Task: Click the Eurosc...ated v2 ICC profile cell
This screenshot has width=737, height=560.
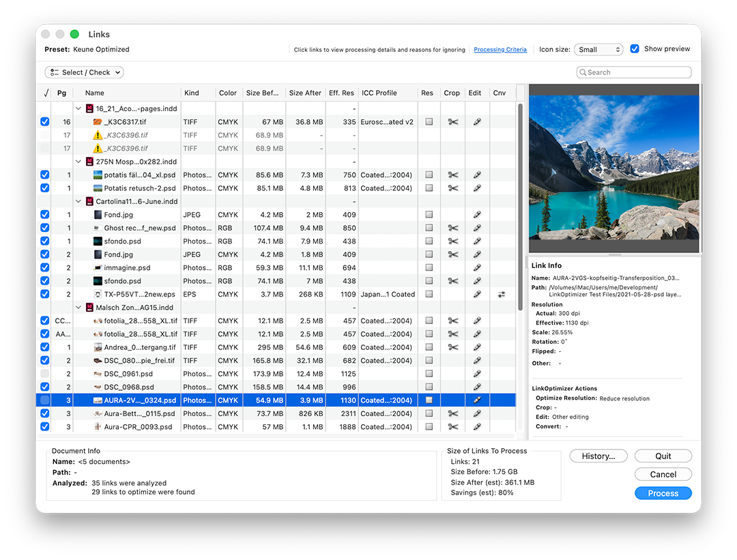Action: pyautogui.click(x=388, y=121)
